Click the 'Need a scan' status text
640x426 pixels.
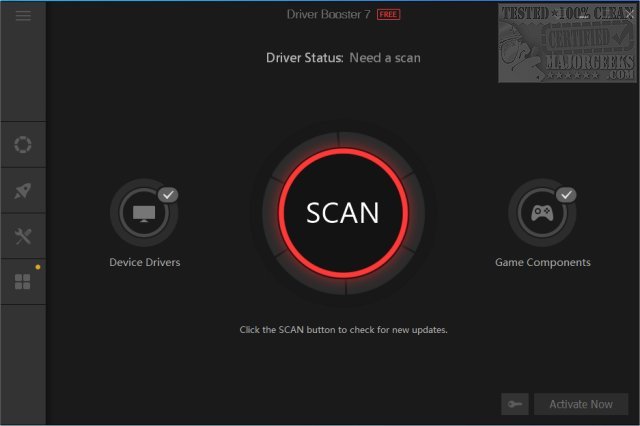click(x=384, y=57)
